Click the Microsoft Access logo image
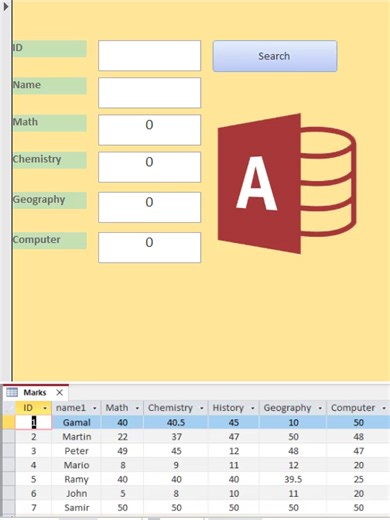 click(x=287, y=184)
